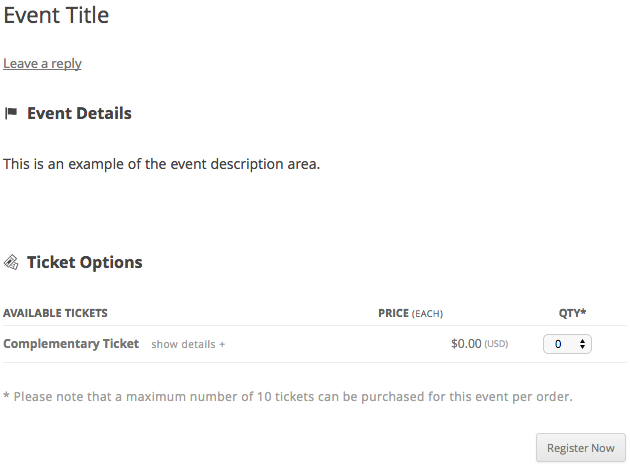The image size is (630, 465).
Task: Open the ticket quantity dropdown
Action: (x=566, y=343)
